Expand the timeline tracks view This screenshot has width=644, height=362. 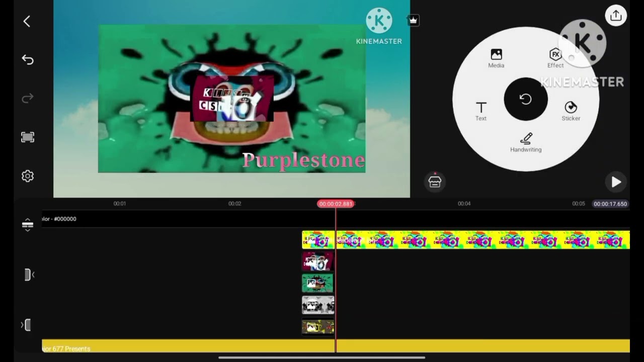pos(27,225)
